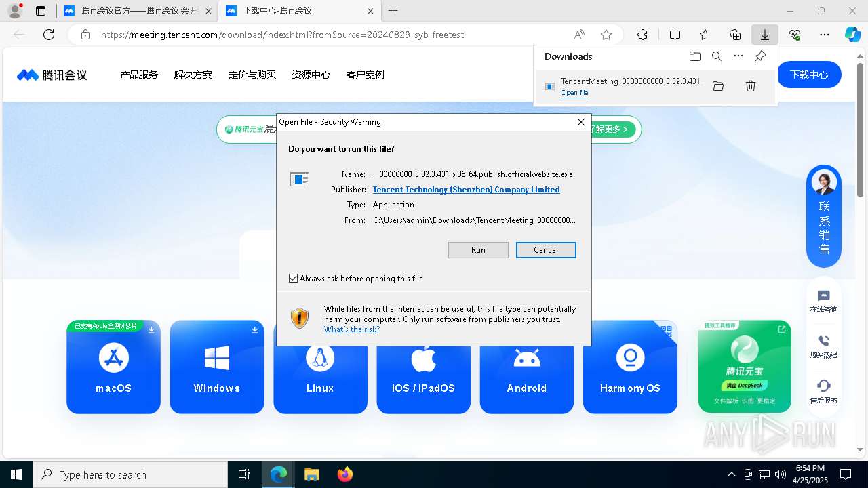
Task: Toggle split screen icon in Edge toolbar
Action: [x=675, y=35]
